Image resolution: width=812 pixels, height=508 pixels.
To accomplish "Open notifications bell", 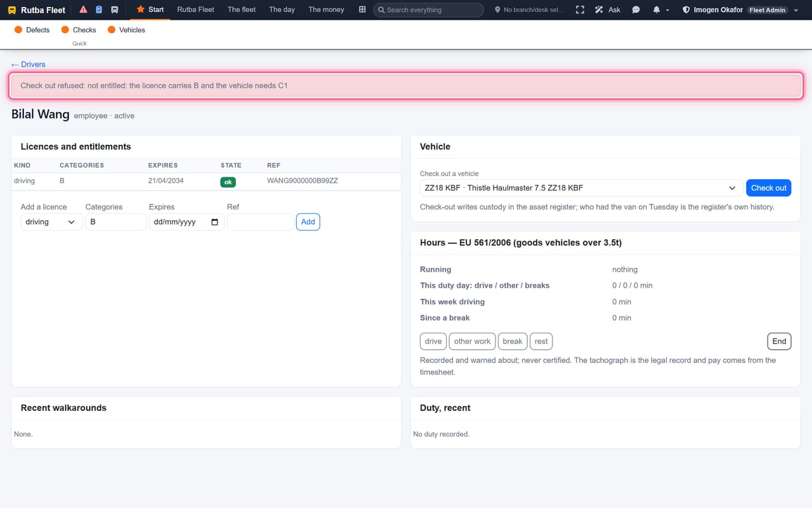I will [x=657, y=10].
